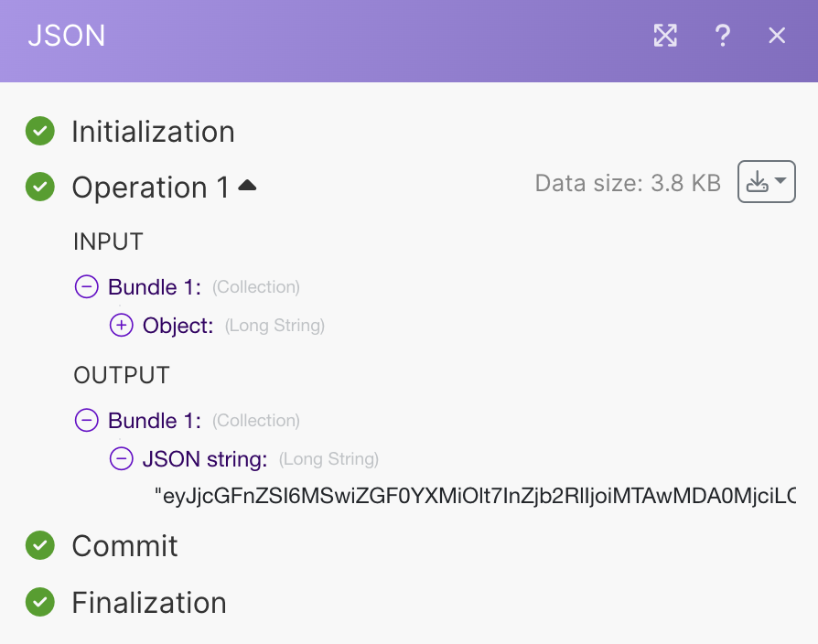This screenshot has width=818, height=644.
Task: Open the help question mark
Action: point(722,36)
